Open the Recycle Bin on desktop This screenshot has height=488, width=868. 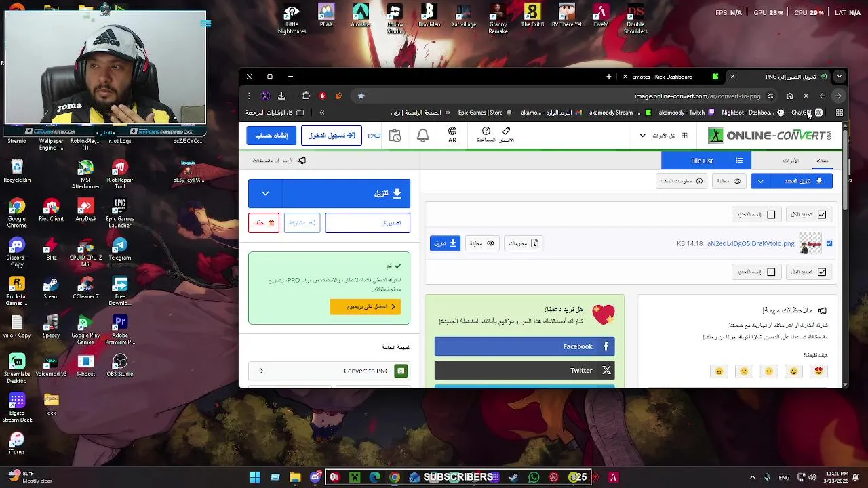(17, 171)
